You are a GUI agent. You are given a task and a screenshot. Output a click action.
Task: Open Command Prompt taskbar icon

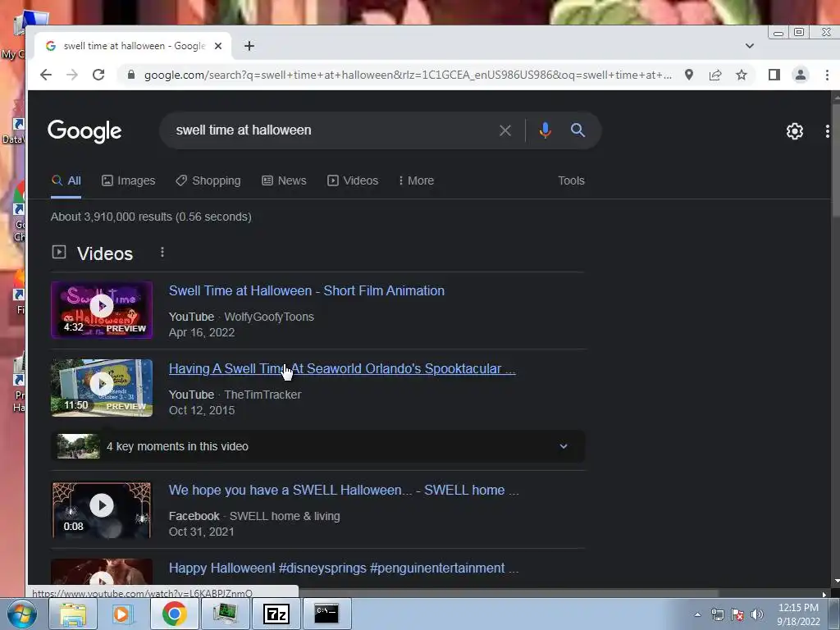(326, 614)
